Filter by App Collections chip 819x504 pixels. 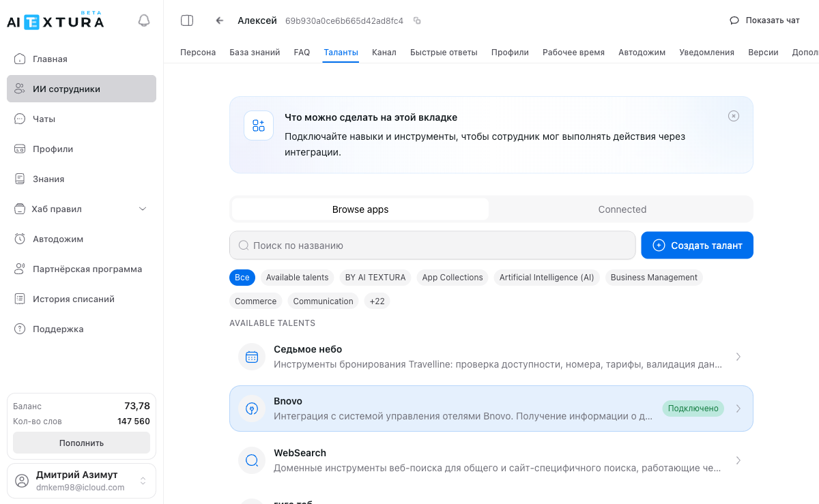tap(452, 277)
